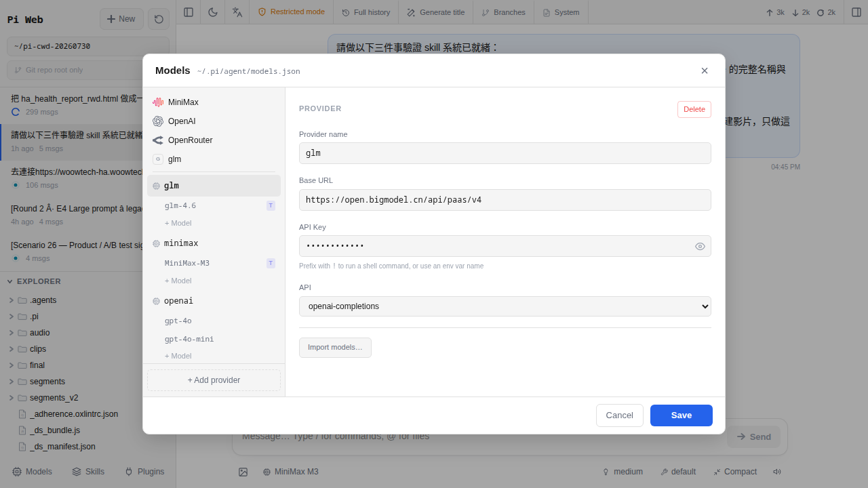Click Generate title
The height and width of the screenshot is (488, 868).
point(436,12)
